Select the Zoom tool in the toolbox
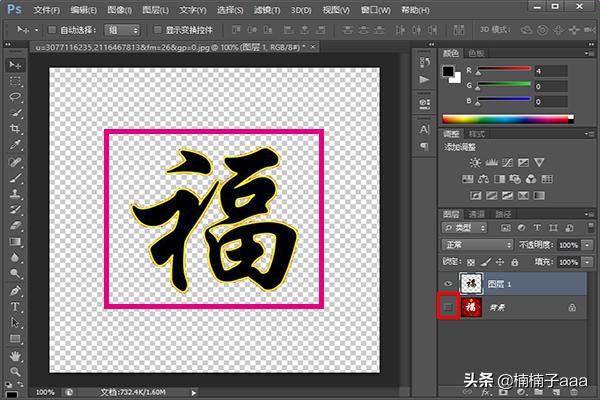Screen dimensions: 600x400 pos(15,371)
